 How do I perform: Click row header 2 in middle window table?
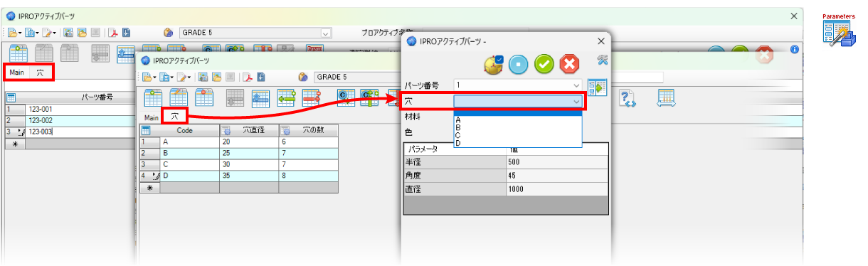tap(149, 153)
